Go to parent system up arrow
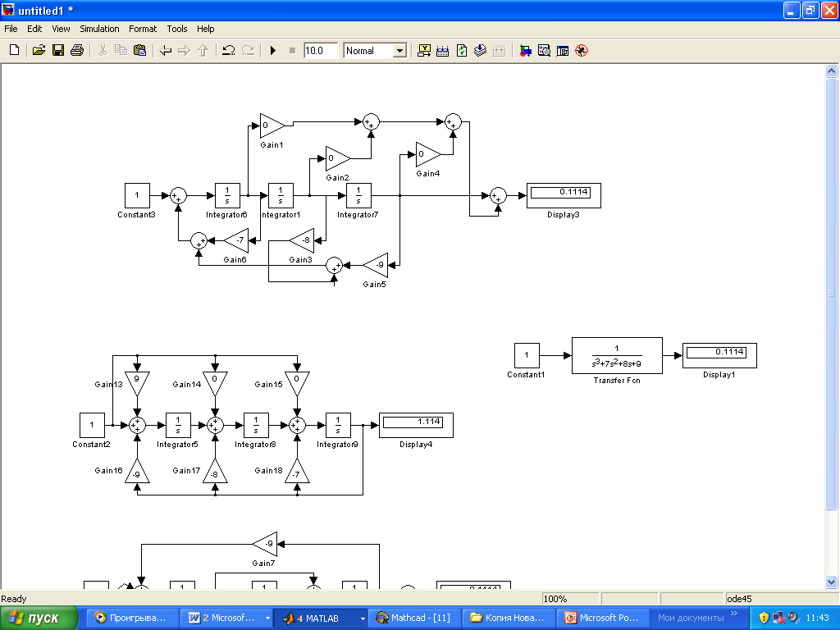This screenshot has height=630, width=840. (203, 50)
